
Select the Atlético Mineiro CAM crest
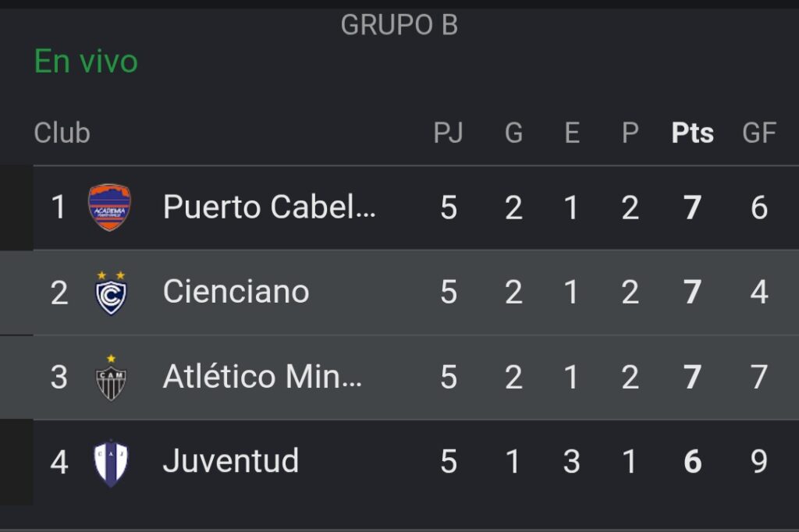point(111,378)
